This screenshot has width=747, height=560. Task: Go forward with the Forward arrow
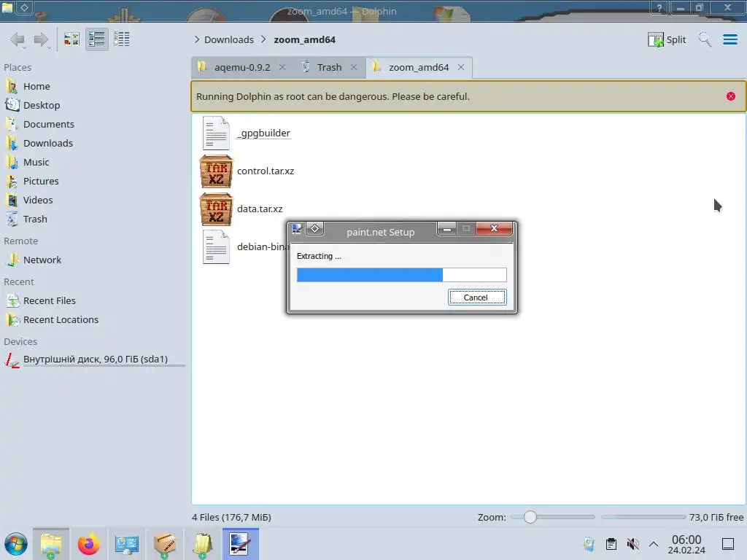click(x=42, y=39)
